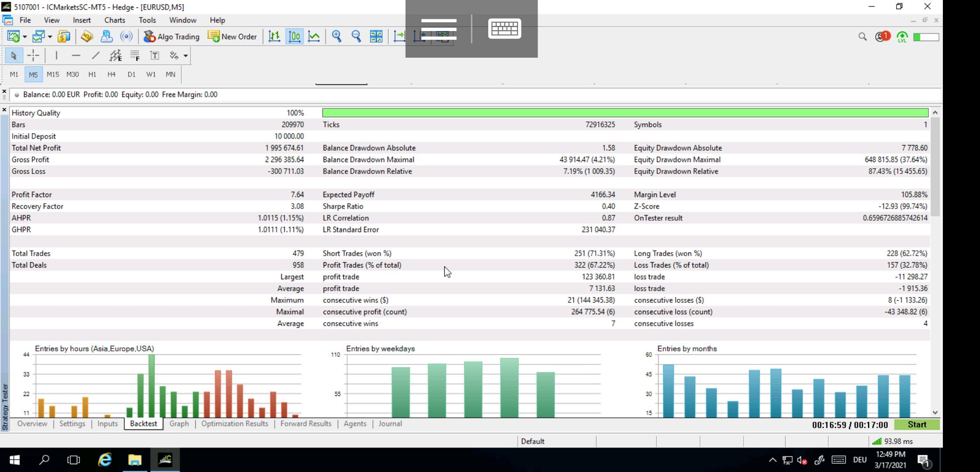The height and width of the screenshot is (472, 980).
Task: Draw a trendline object
Action: [96, 56]
